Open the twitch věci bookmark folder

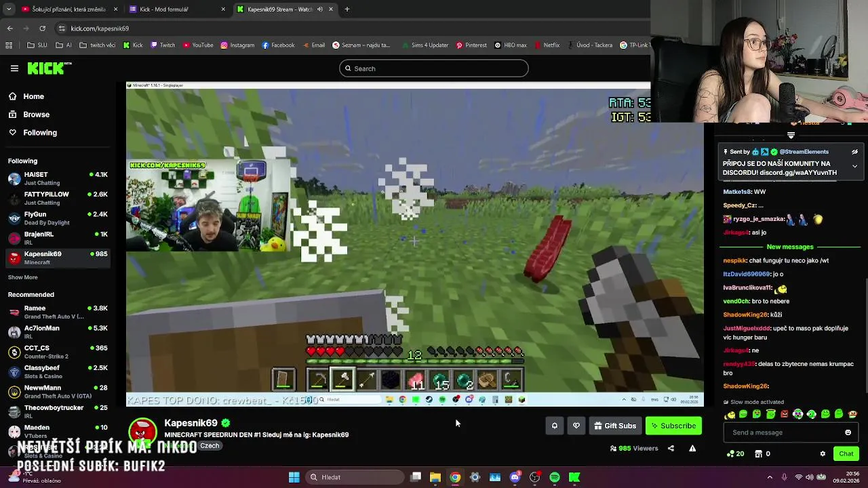coord(97,45)
